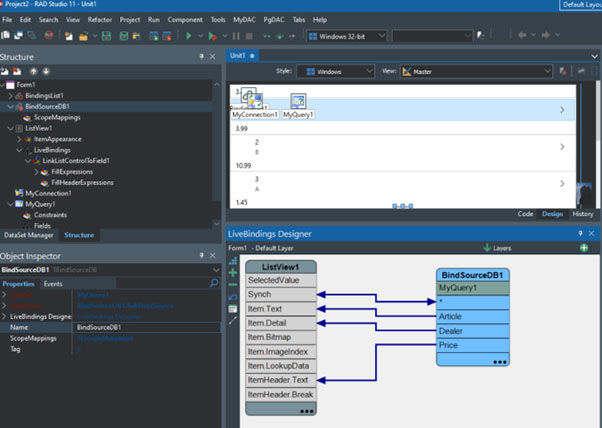Run Without Debugging play icon
This screenshot has width=602, height=428.
(x=212, y=36)
